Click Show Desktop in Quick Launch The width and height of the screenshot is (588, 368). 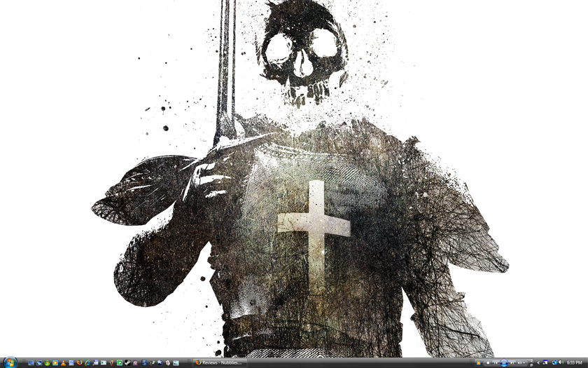click(x=31, y=363)
